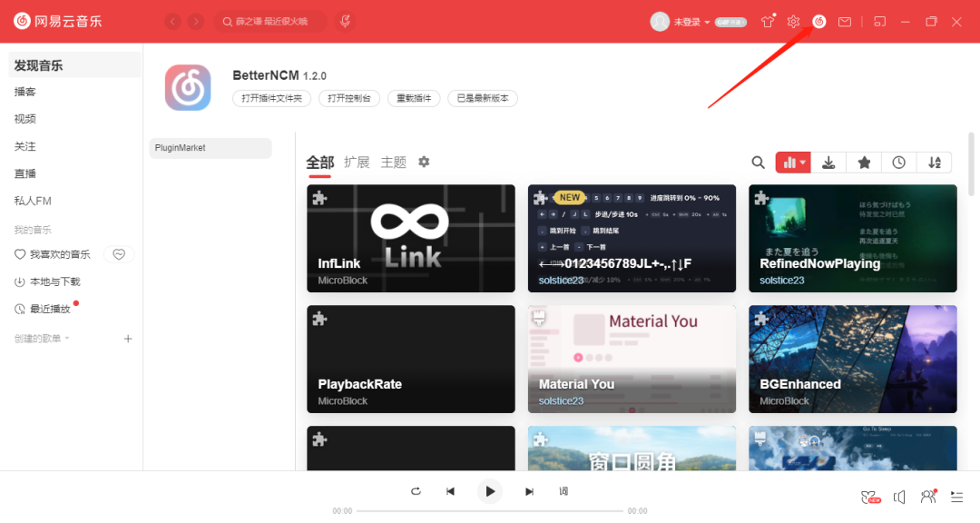Open the settings gear in title bar

pyautogui.click(x=793, y=22)
